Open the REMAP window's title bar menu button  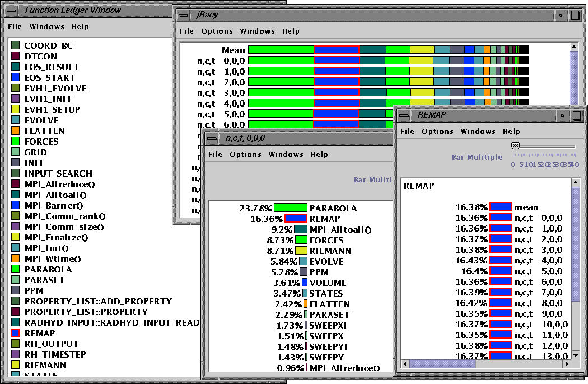(404, 115)
